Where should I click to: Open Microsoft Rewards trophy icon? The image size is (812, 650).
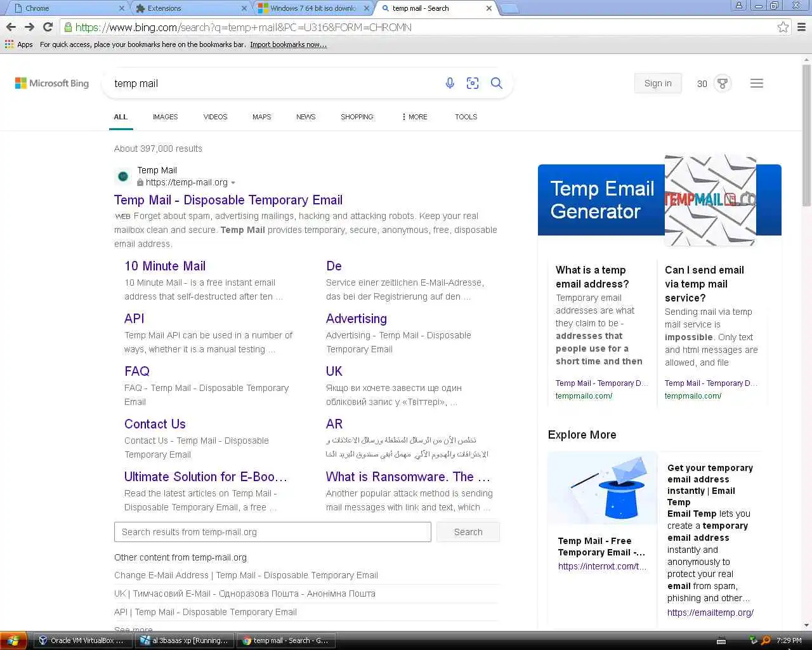point(722,83)
